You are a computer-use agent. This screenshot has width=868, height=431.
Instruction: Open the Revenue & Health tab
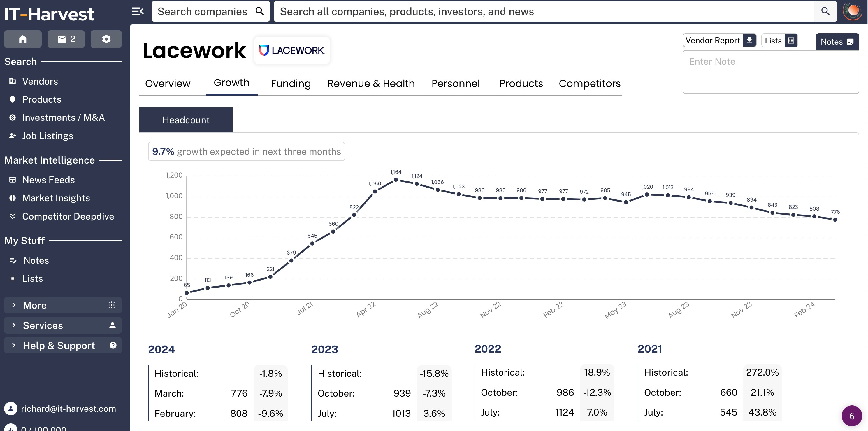[x=371, y=83]
